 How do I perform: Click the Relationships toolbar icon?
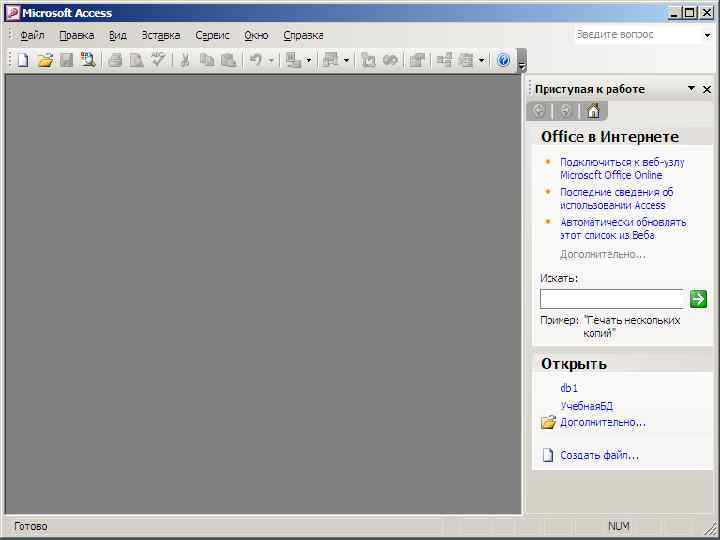coord(444,60)
